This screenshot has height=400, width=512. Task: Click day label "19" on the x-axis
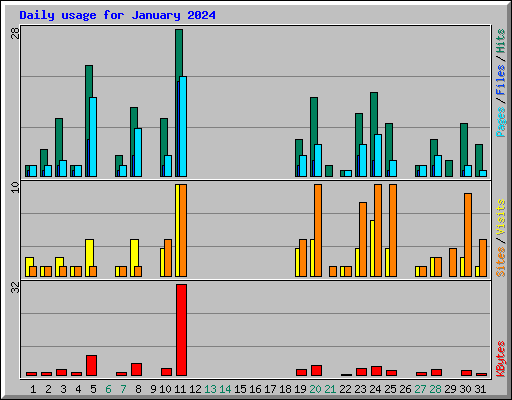[x=300, y=389]
